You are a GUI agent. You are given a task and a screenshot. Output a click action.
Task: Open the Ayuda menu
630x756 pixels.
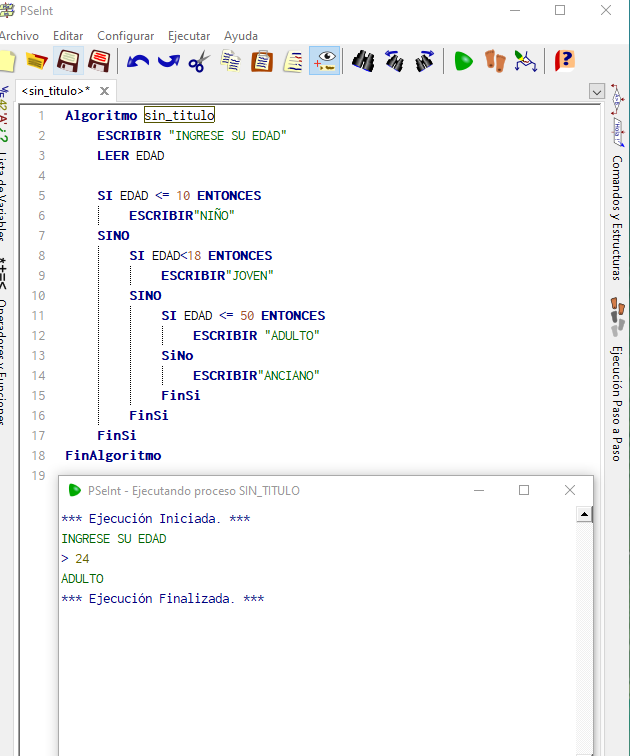point(241,36)
